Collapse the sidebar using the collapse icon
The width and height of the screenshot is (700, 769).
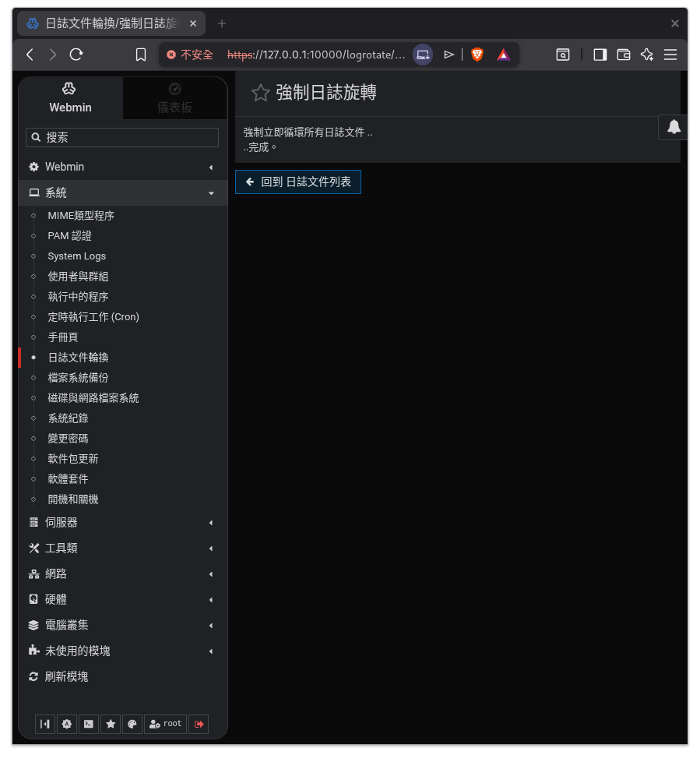pos(44,724)
